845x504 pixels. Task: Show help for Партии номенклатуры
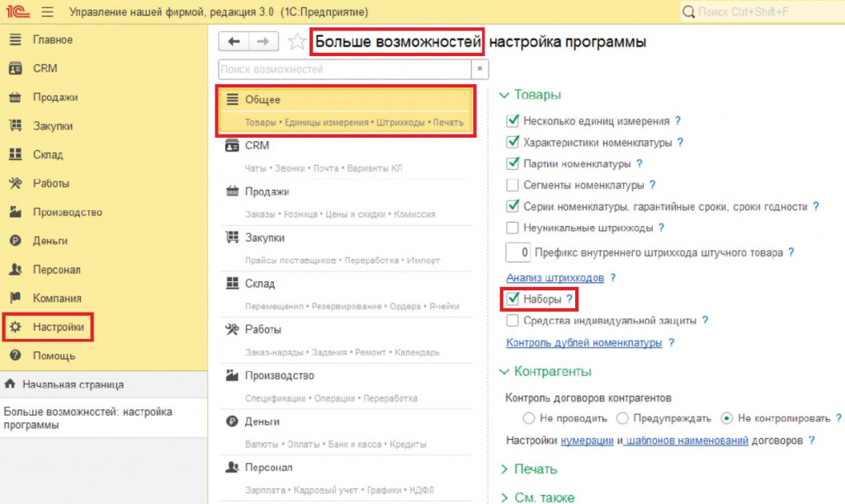640,163
